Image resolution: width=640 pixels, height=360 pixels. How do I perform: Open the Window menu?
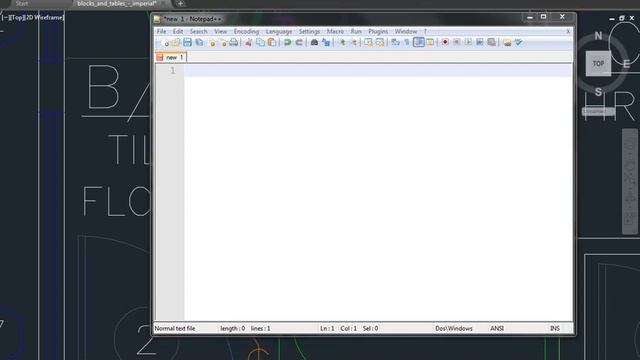(x=405, y=31)
